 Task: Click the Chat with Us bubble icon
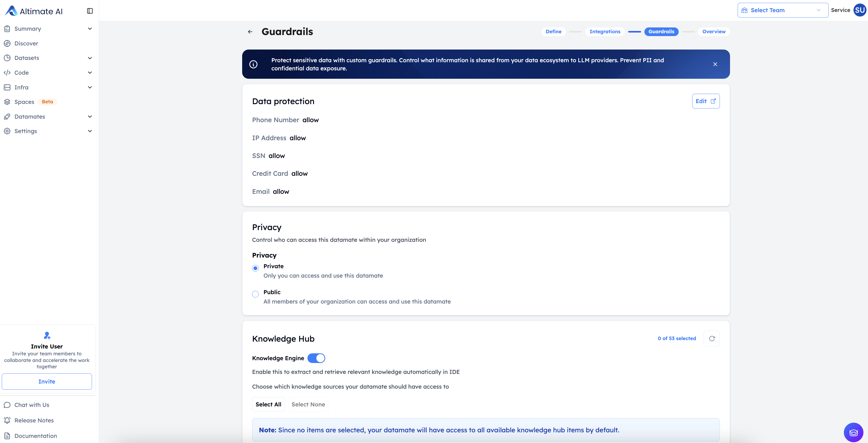point(7,405)
